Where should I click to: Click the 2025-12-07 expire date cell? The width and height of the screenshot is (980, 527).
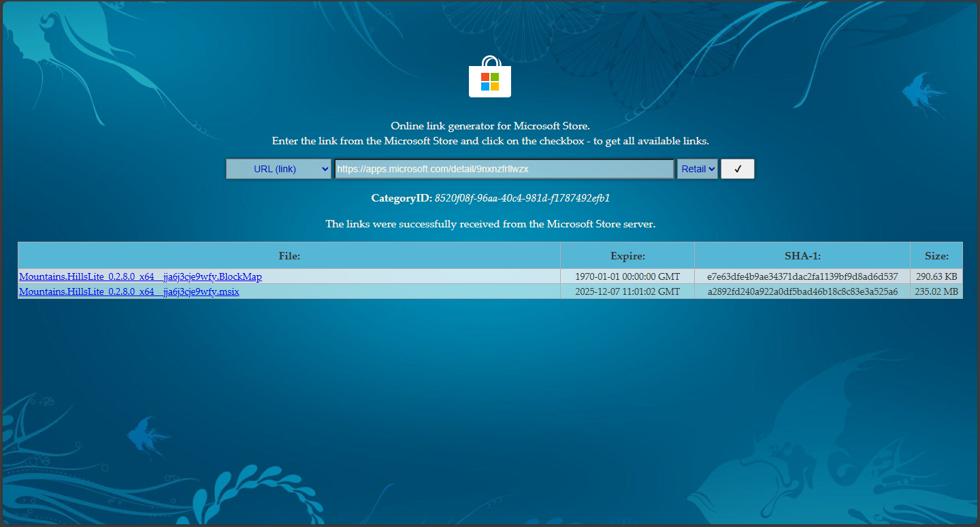click(x=627, y=291)
